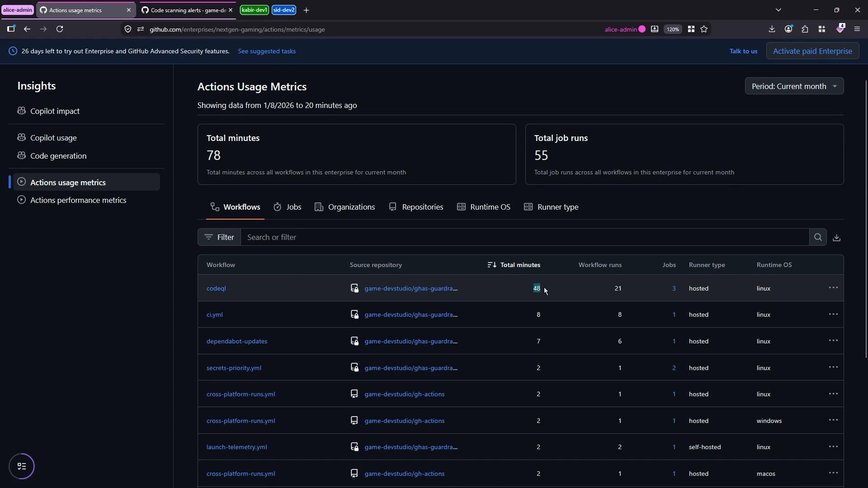868x488 pixels.
Task: Click the reader/install icon beside zoom indicator
Action: [x=654, y=29]
